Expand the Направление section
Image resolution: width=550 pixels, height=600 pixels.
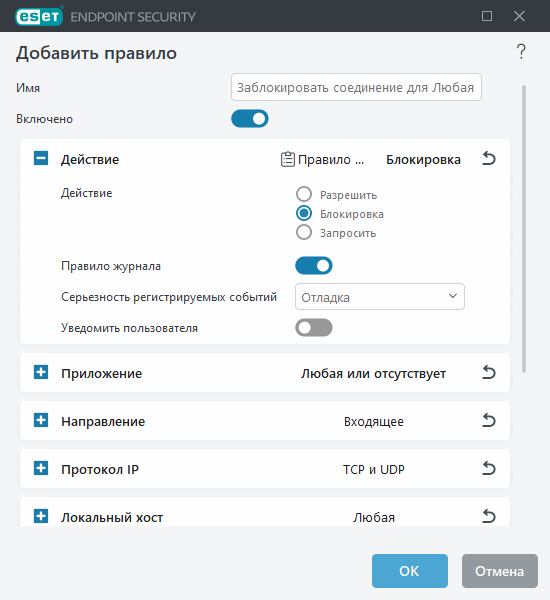pos(41,420)
